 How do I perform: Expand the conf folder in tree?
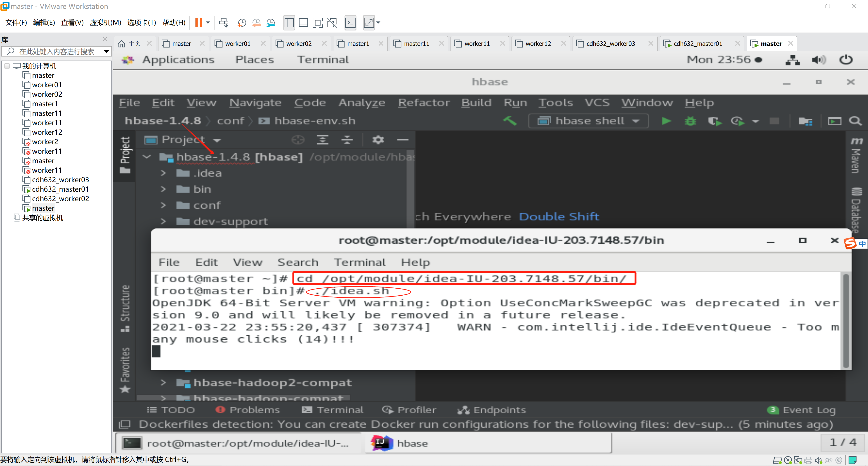tap(163, 205)
